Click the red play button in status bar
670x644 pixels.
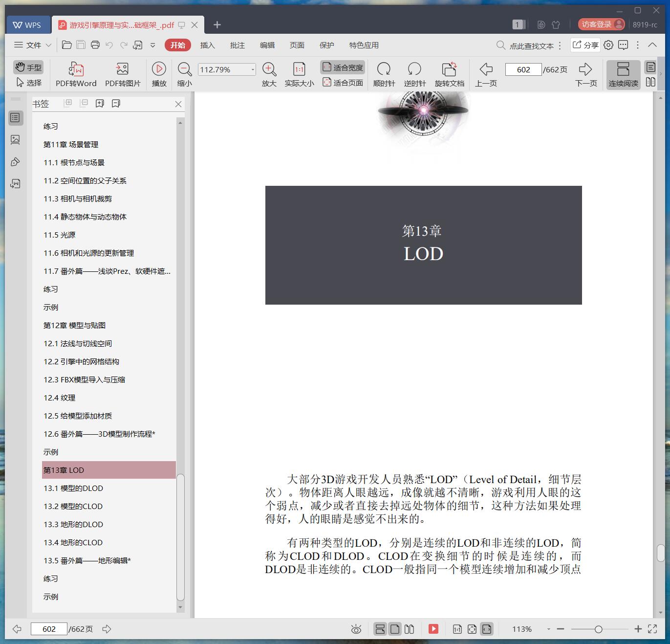point(433,629)
